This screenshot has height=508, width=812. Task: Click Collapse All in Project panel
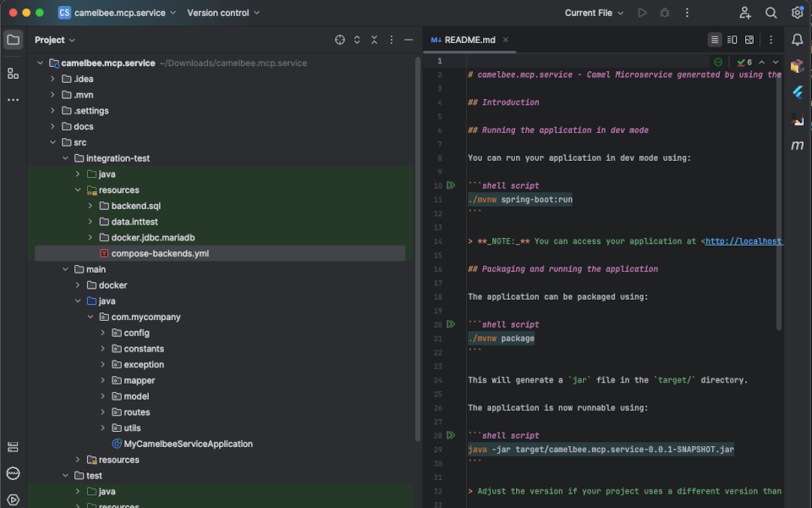[374, 40]
